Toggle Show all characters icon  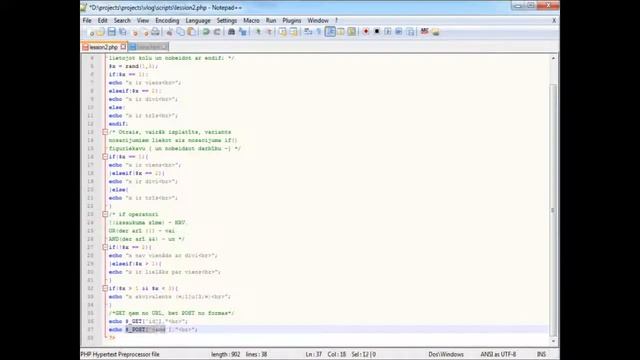tap(319, 32)
